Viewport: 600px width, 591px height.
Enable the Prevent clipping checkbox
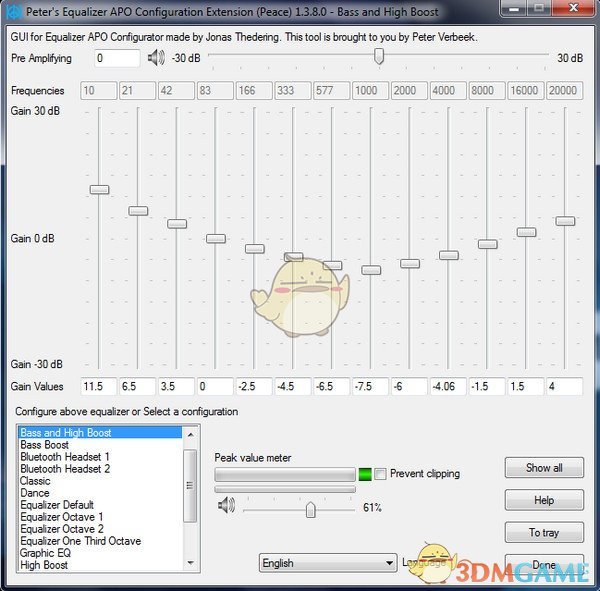pyautogui.click(x=380, y=474)
